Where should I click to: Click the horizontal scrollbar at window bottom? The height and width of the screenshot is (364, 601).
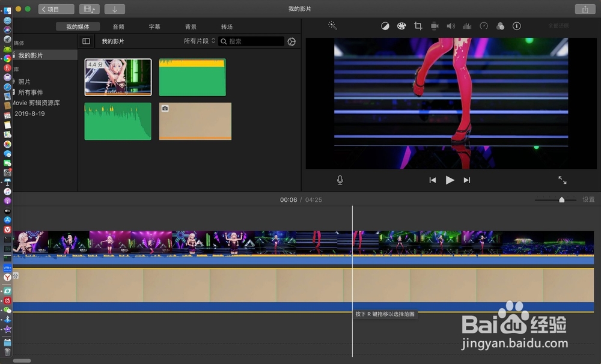click(22, 360)
